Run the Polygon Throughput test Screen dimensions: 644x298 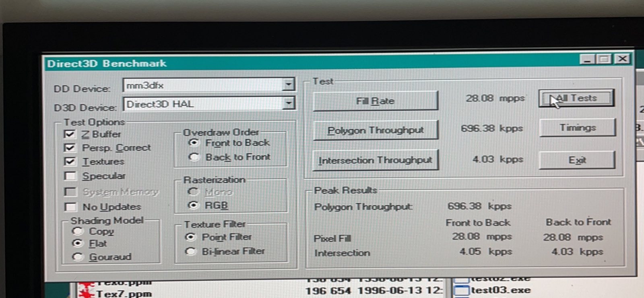tap(375, 130)
